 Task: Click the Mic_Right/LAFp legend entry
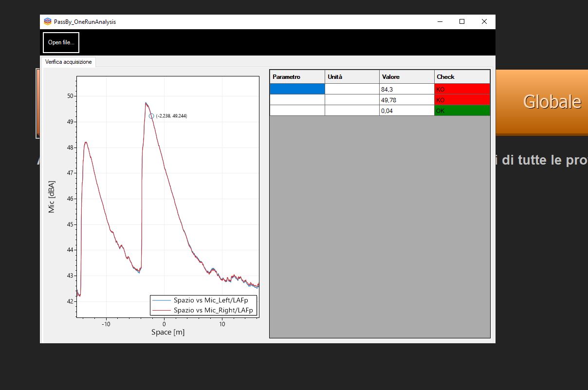pyautogui.click(x=213, y=310)
